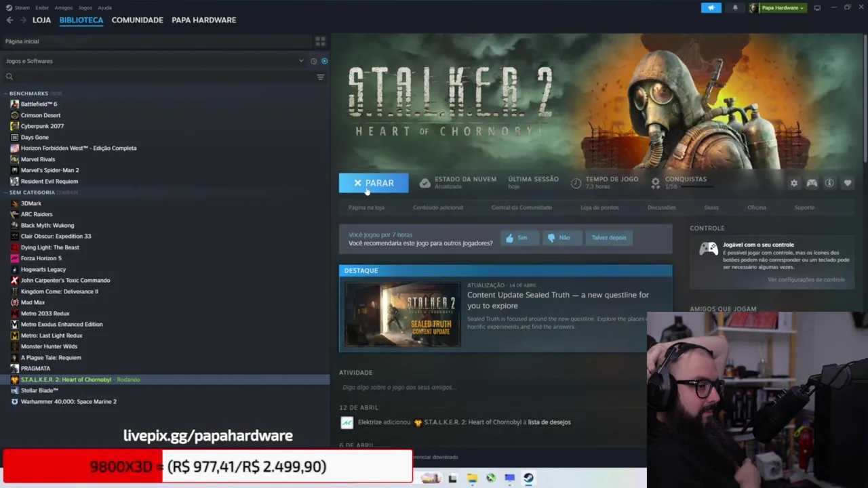Go back with the left arrow
Image resolution: width=868 pixels, height=488 pixels.
click(9, 20)
